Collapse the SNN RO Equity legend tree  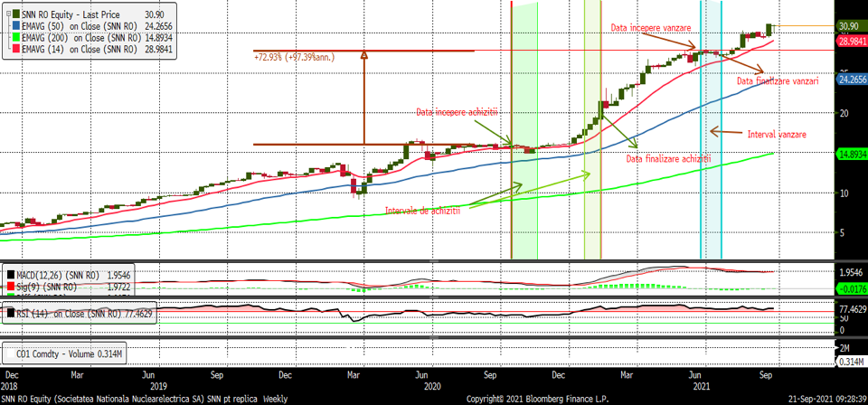pos(6,14)
